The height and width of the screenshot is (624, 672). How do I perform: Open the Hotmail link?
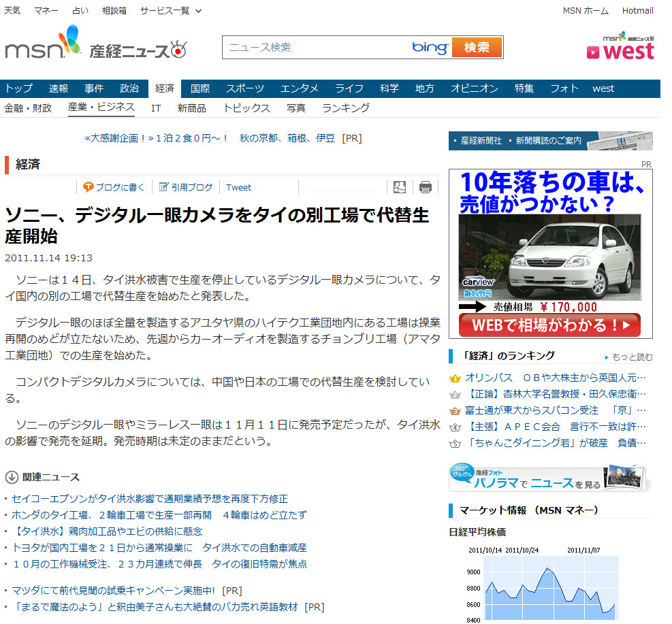pos(637,11)
